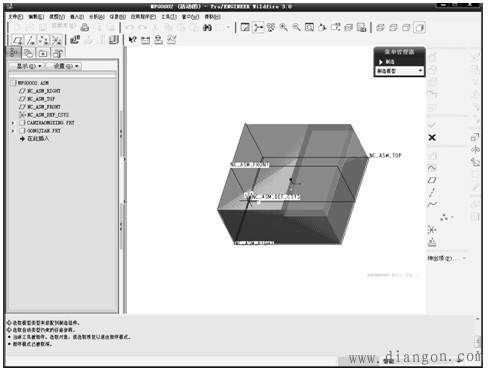
Task: Expand GONGJIAN.PRT tree node
Action: (x=13, y=131)
